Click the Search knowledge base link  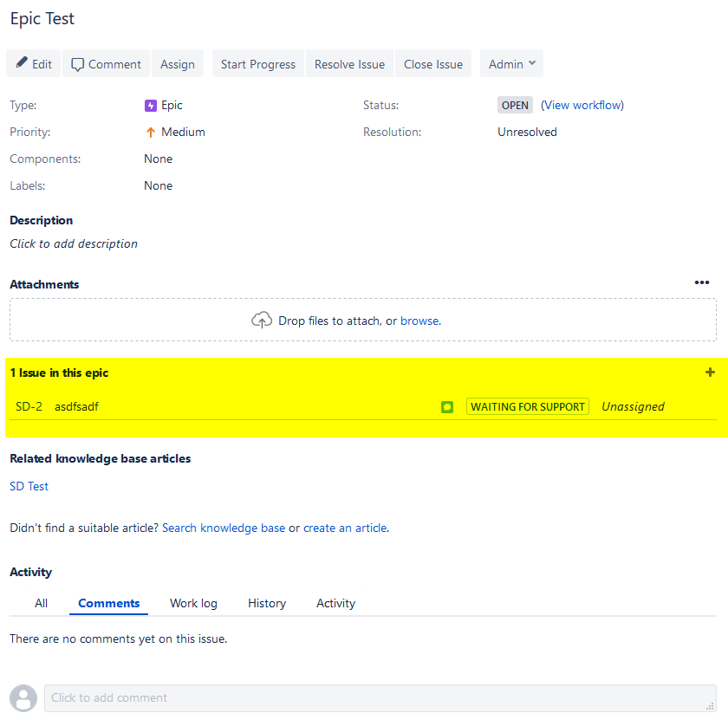(224, 528)
